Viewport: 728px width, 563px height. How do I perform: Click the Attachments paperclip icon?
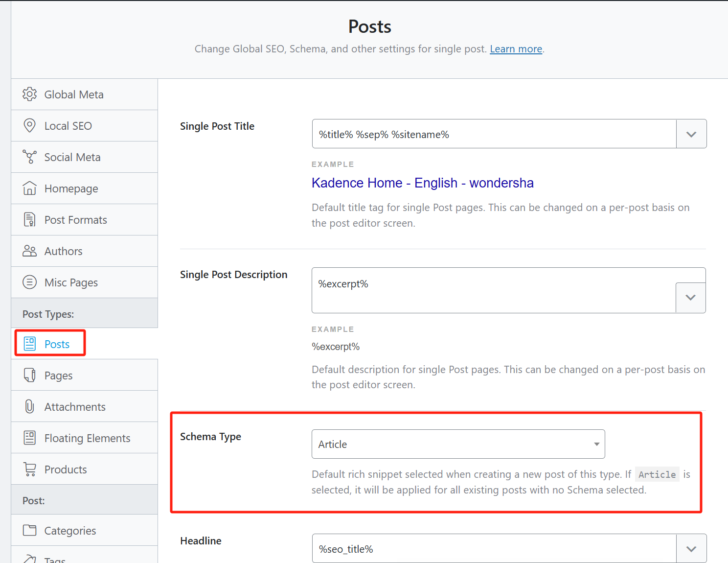pos(29,407)
